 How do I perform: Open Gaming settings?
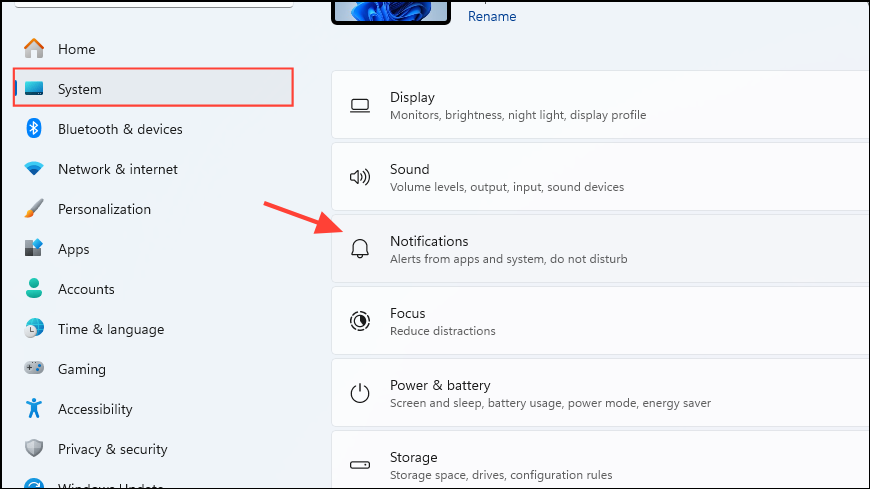tap(153, 369)
